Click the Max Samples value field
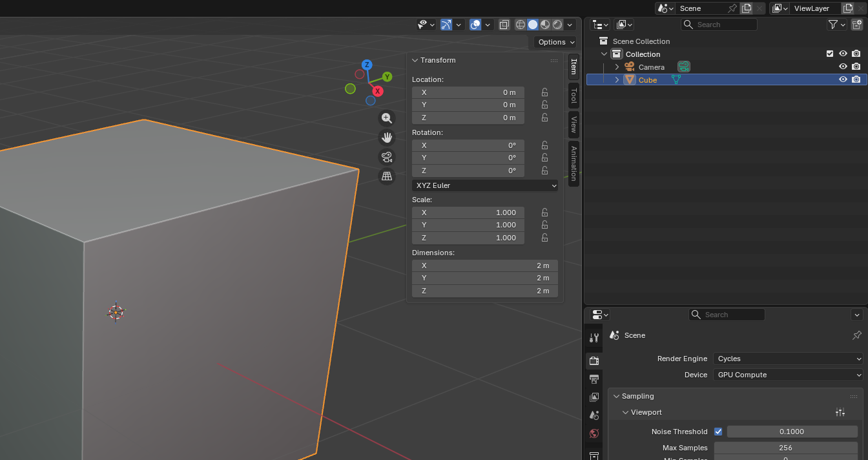This screenshot has width=868, height=460. coord(785,448)
